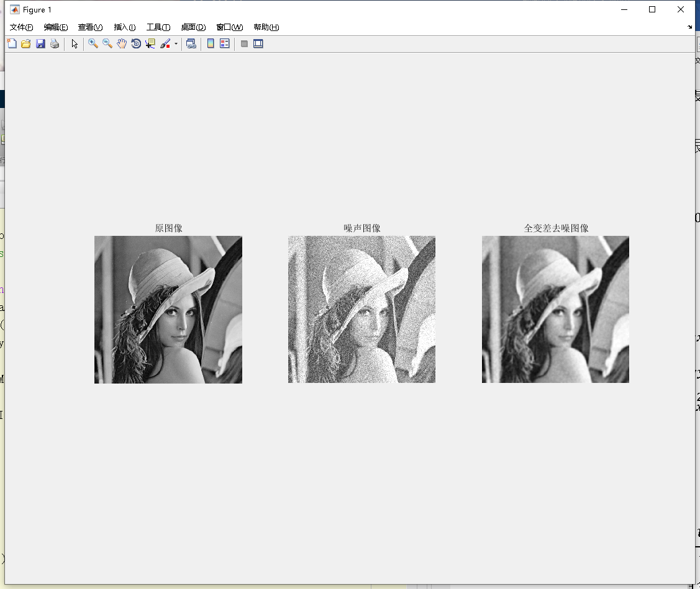This screenshot has width=700, height=589.
Task: Toggle the Brush data tool
Action: click(x=165, y=43)
